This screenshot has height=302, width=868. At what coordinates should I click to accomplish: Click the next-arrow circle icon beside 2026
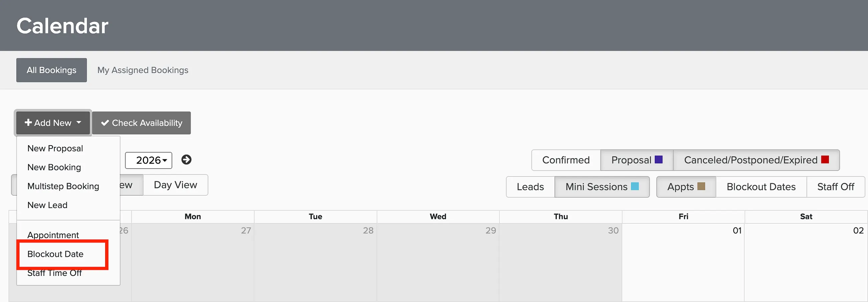(x=186, y=160)
